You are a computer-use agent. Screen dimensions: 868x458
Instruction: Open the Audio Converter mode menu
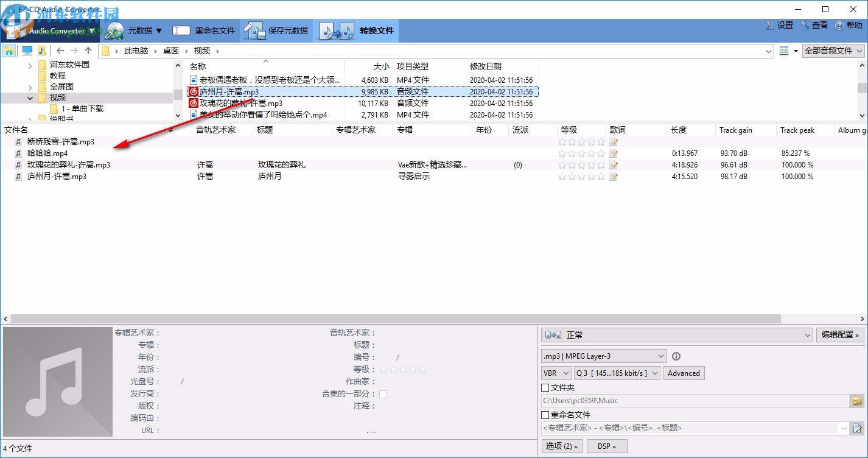[x=93, y=31]
